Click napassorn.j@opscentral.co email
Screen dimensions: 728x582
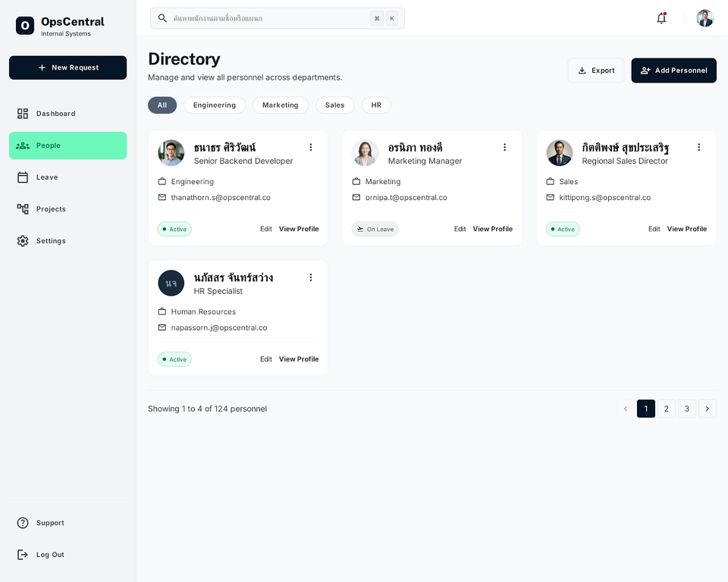click(219, 327)
